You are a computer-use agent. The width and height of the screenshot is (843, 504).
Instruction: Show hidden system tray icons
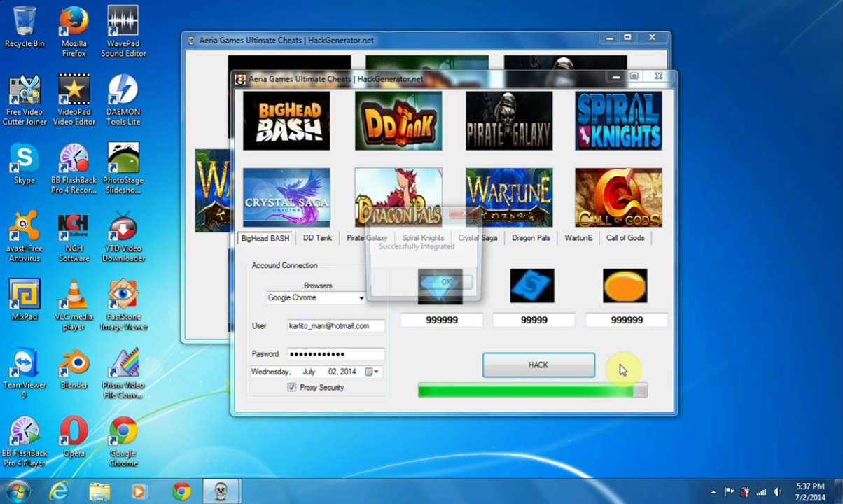(x=713, y=492)
